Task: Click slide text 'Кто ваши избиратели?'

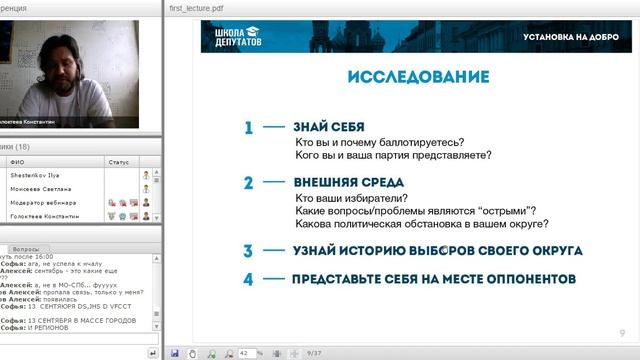Action: (x=351, y=198)
